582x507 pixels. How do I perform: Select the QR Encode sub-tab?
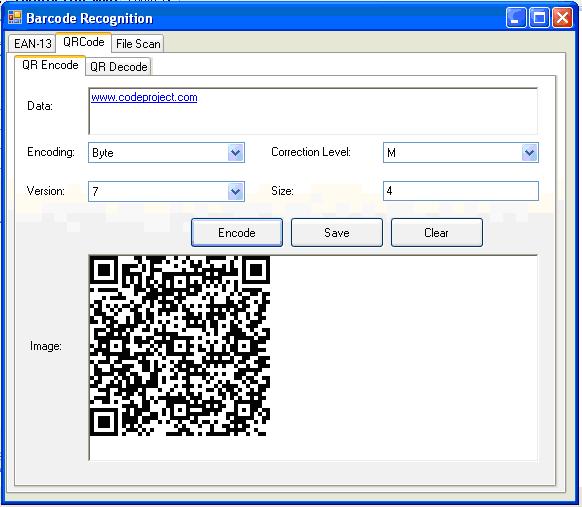50,65
